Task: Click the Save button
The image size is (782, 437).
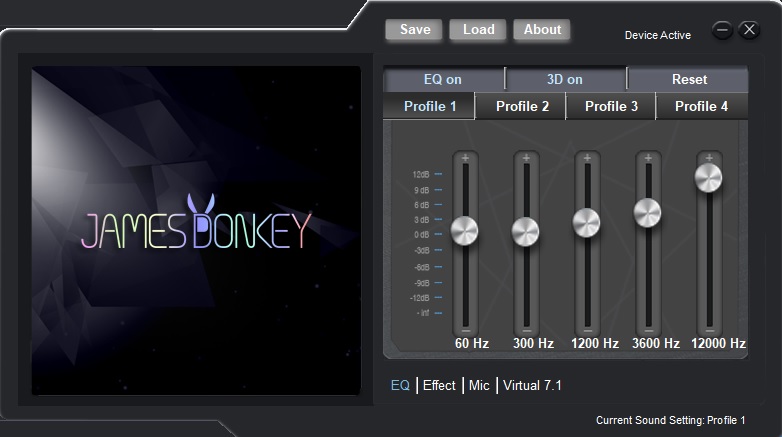Action: pos(414,29)
